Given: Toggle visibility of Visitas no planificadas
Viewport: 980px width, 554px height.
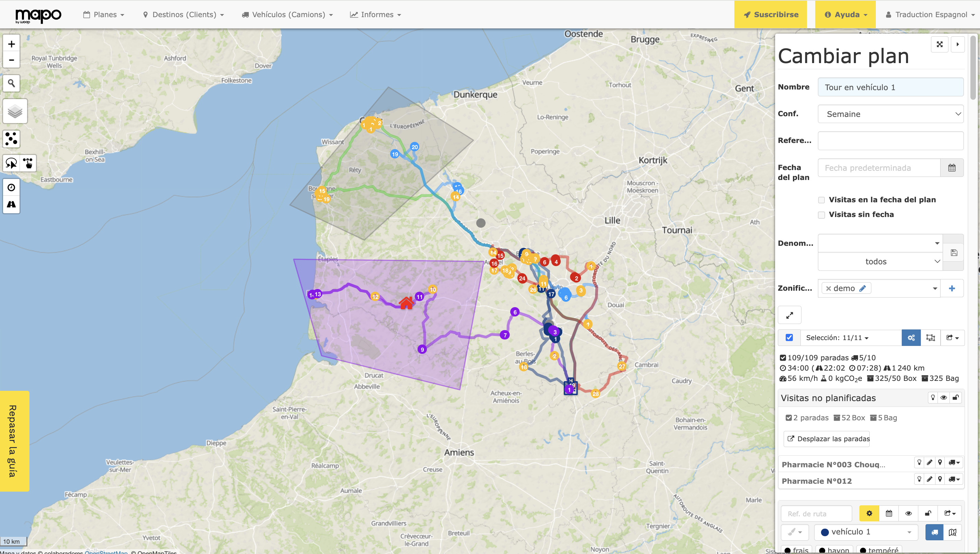Looking at the screenshot, I should (x=943, y=397).
